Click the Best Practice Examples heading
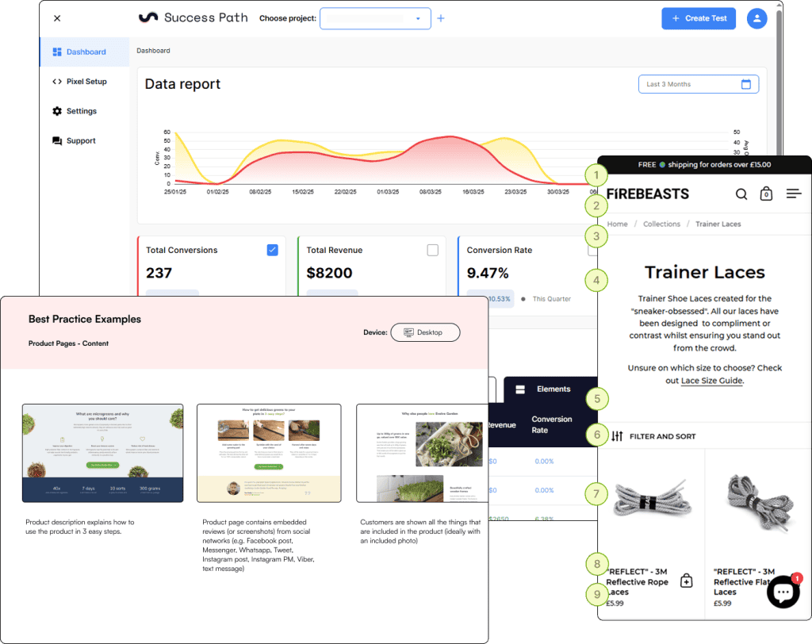812x644 pixels. (85, 319)
